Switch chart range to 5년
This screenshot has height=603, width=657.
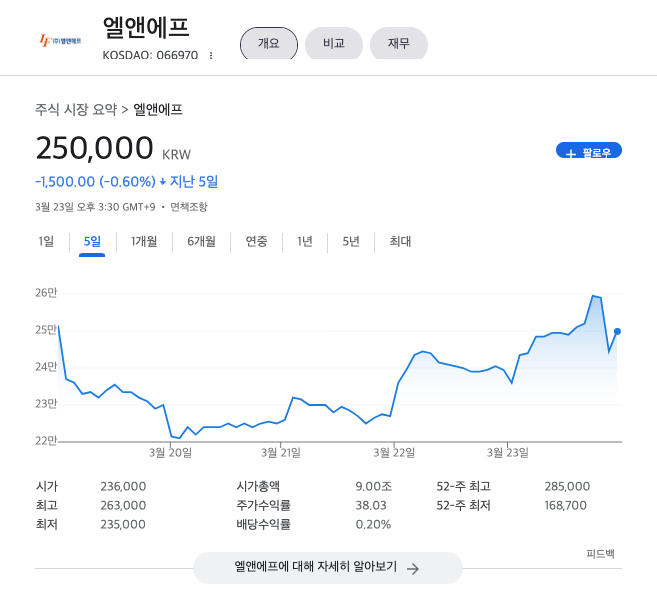pyautogui.click(x=351, y=241)
